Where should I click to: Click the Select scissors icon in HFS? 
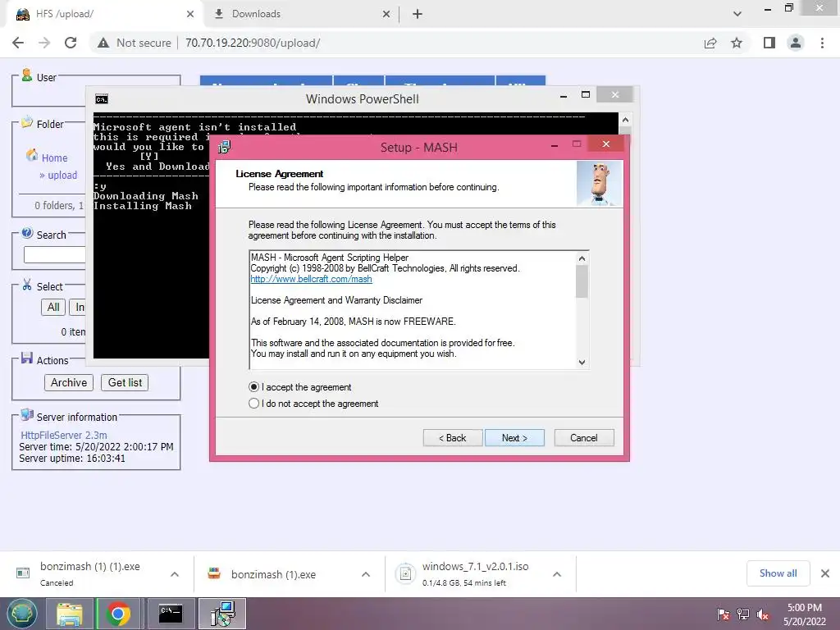[x=27, y=285]
